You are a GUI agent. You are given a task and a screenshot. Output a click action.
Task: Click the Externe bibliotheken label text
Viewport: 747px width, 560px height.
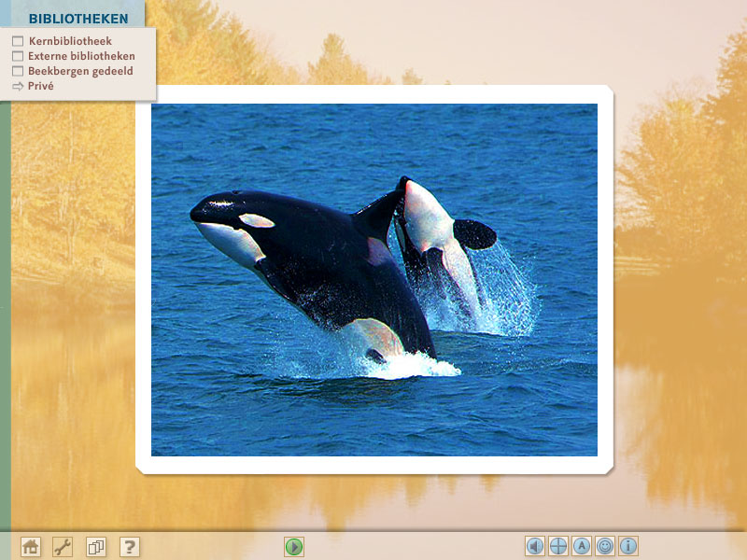[81, 56]
